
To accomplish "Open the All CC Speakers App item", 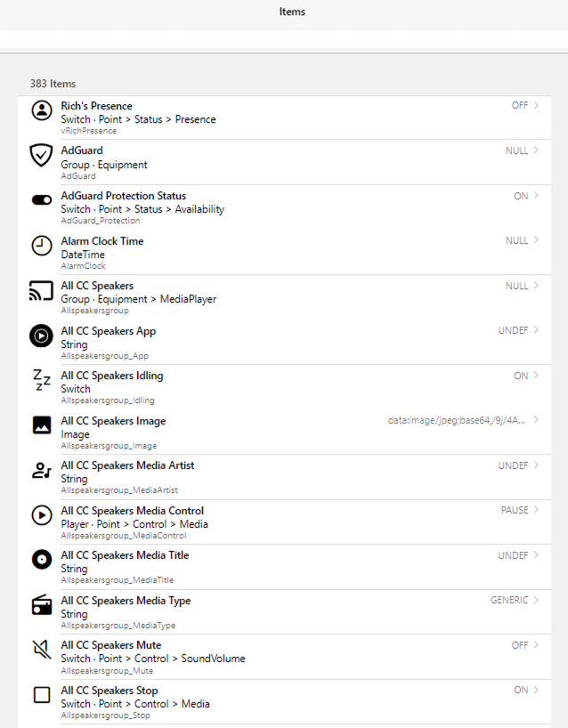I will (108, 331).
